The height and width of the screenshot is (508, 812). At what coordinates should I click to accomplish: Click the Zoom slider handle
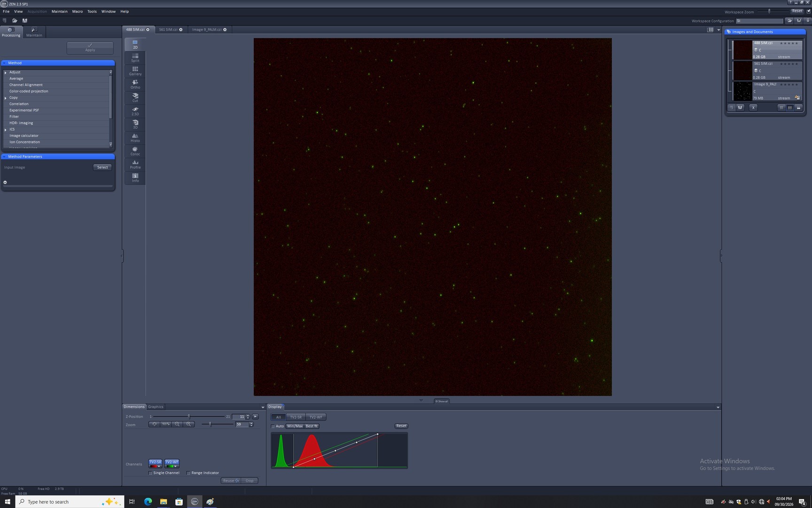tap(210, 424)
